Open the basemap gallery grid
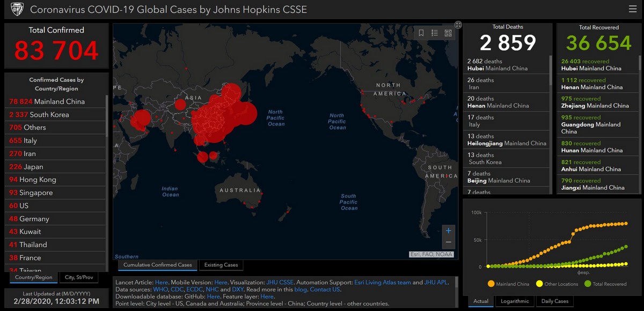This screenshot has height=311, width=644. 448,33
